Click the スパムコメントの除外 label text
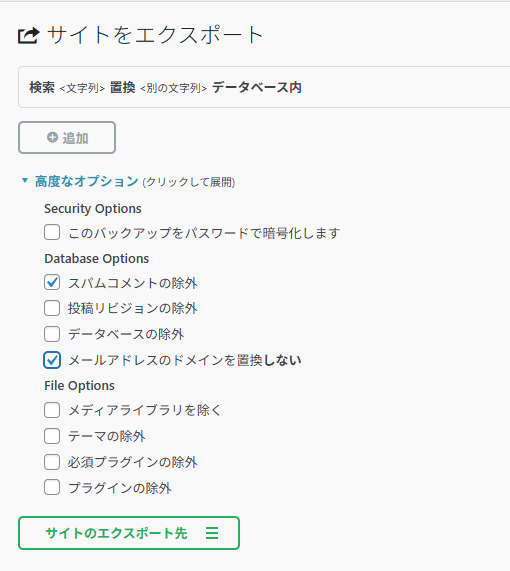 pos(133,283)
